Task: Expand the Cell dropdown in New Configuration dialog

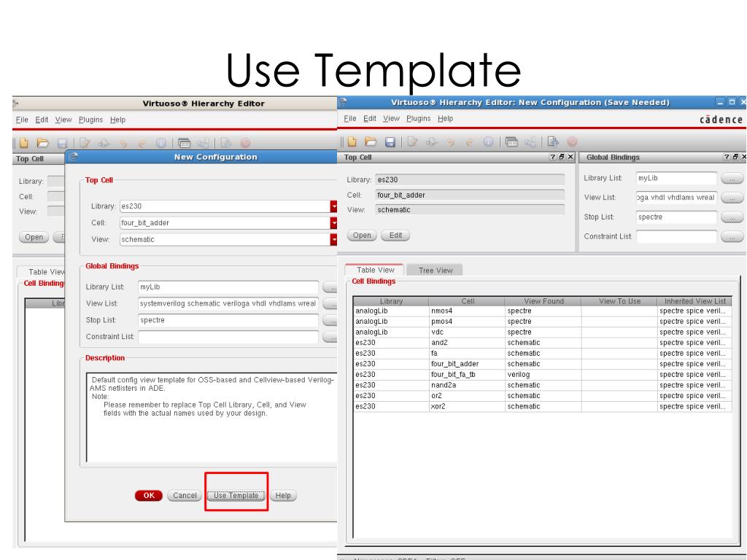Action: coord(333,223)
